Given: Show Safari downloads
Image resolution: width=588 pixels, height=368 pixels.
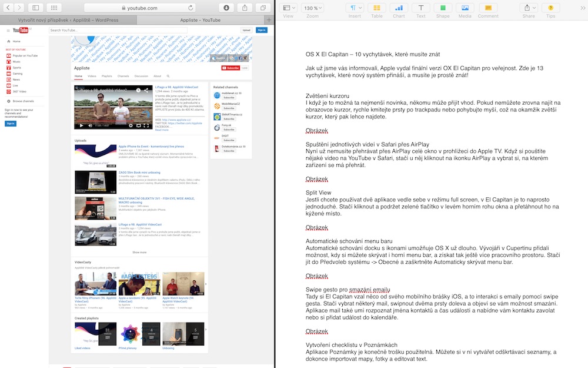Looking at the screenshot, I should click(x=226, y=8).
